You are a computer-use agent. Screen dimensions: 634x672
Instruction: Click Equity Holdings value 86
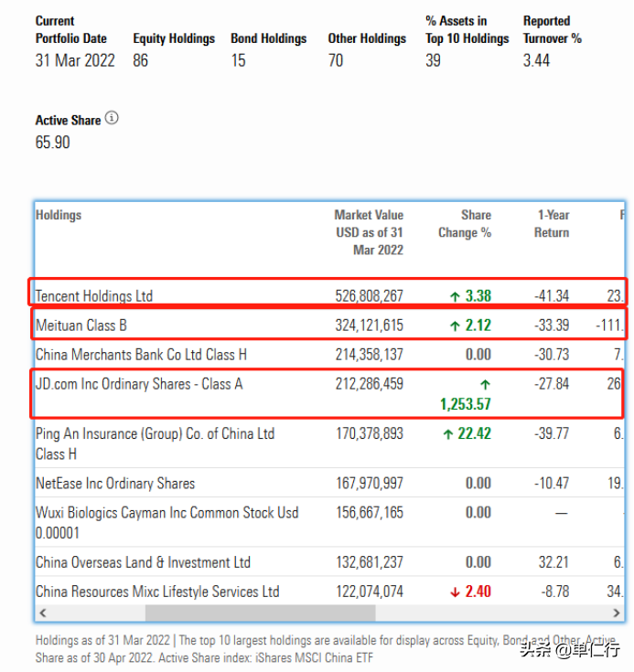pyautogui.click(x=140, y=60)
